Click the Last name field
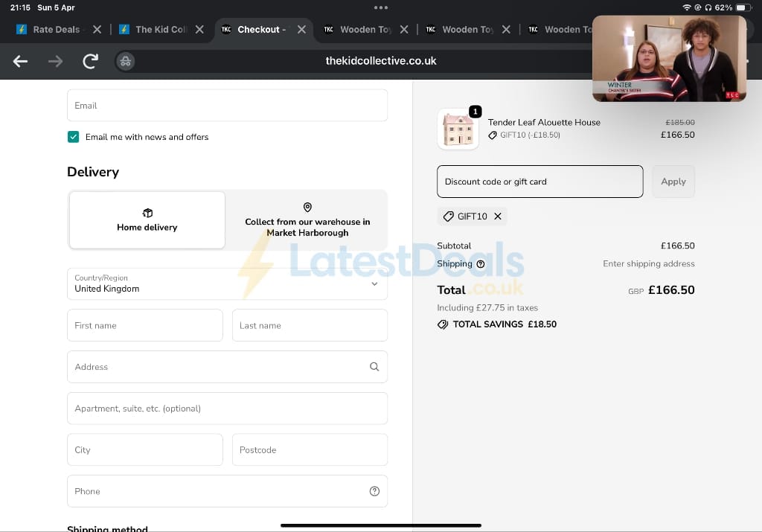Viewport: 762px width, 532px height. coord(310,325)
